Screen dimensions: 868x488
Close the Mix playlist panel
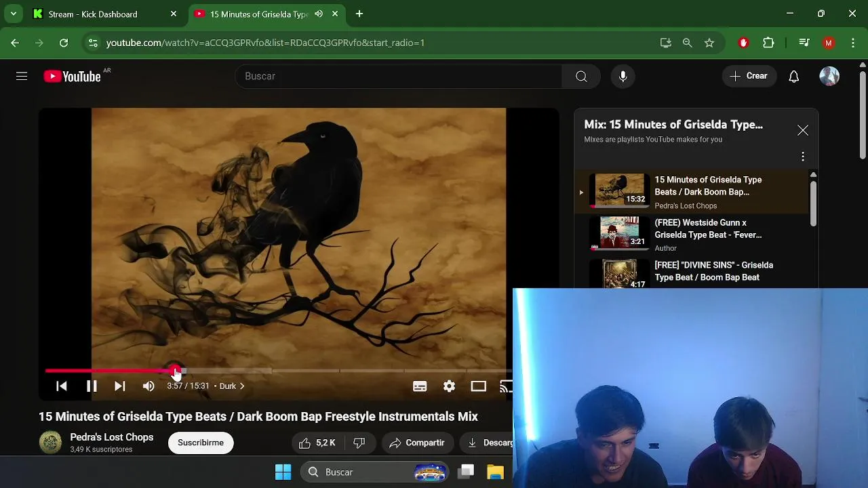point(803,130)
